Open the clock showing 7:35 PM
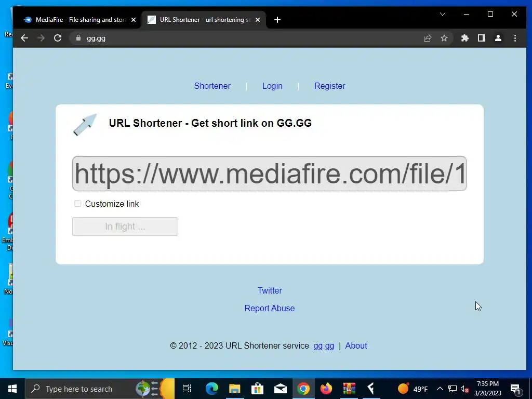The height and width of the screenshot is (399, 532). click(487, 389)
